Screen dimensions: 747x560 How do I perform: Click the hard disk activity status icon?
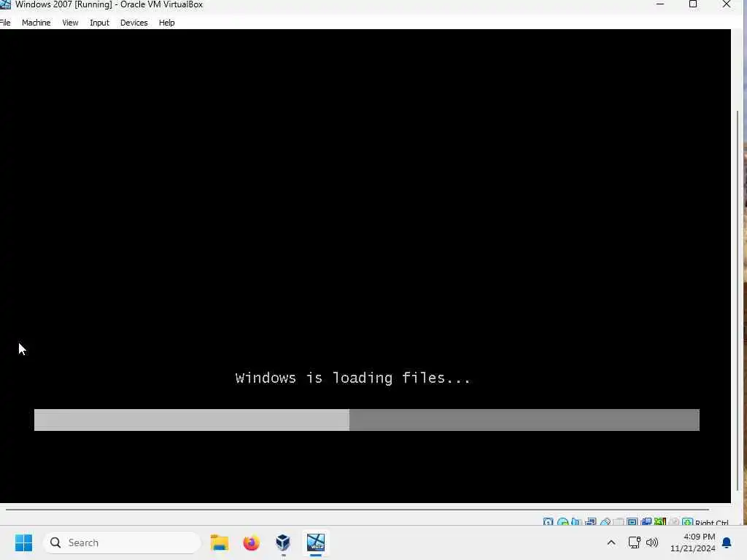click(x=549, y=522)
